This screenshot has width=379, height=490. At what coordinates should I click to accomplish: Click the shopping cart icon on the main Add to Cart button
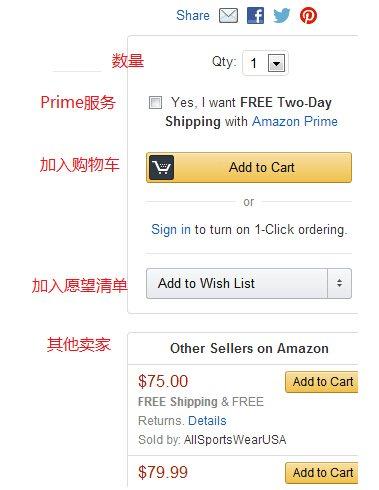pos(161,167)
